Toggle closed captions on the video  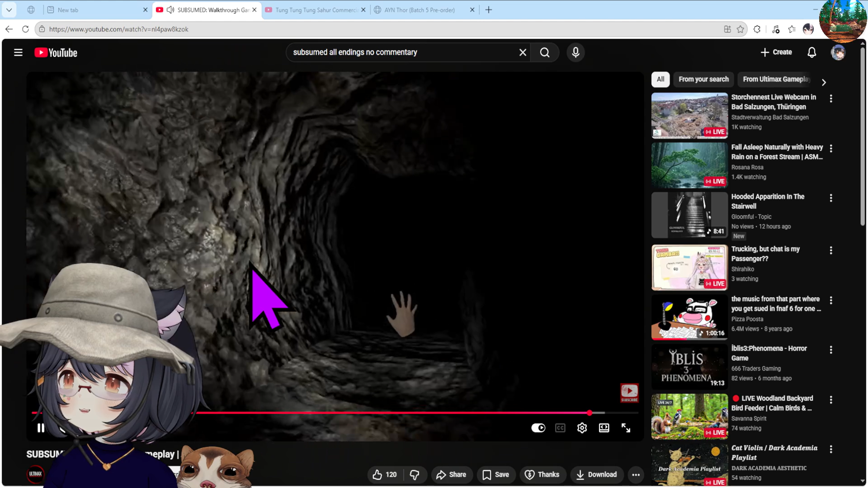[560, 428]
